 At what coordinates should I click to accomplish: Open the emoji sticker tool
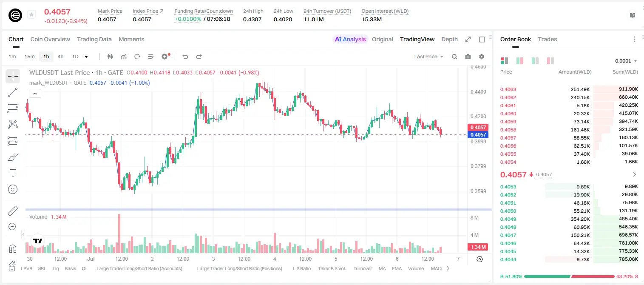click(13, 189)
